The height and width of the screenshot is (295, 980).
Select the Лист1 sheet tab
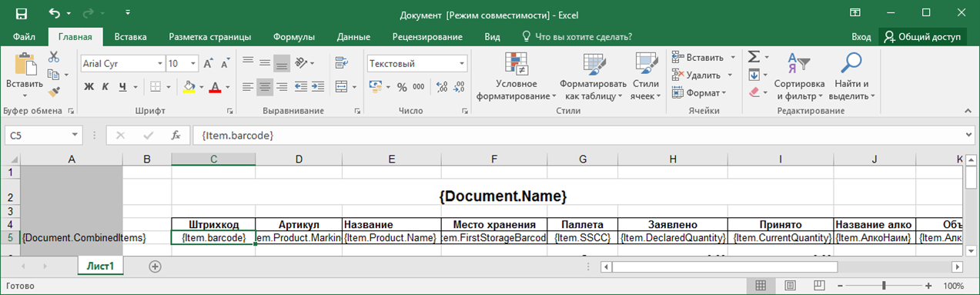[100, 266]
